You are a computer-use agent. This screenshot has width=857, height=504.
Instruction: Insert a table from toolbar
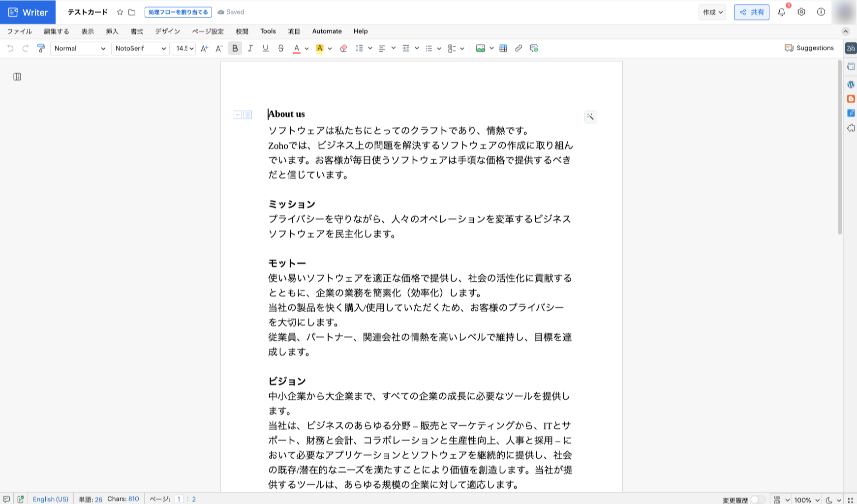click(x=503, y=48)
